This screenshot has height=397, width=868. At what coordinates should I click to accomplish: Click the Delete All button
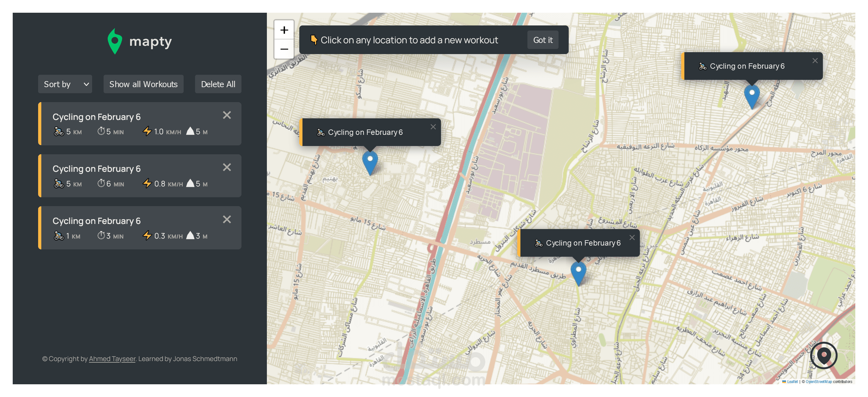point(218,84)
